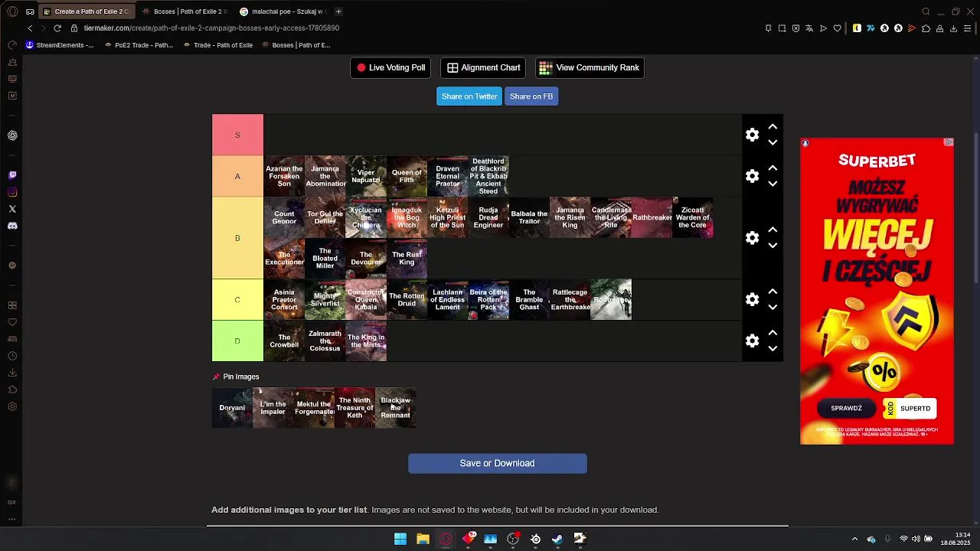Image resolution: width=980 pixels, height=551 pixels.
Task: Open Discord in browser sidebar
Action: click(12, 226)
